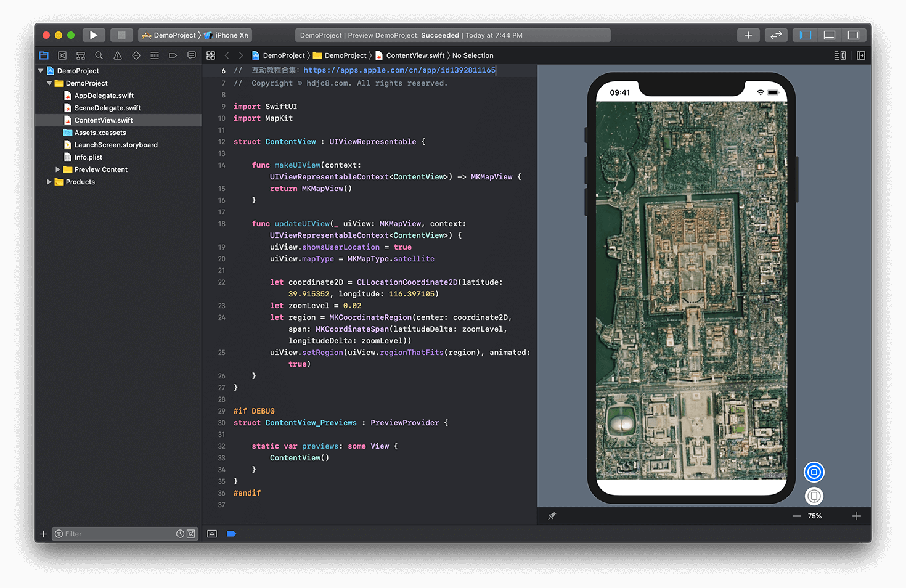Click the DemoProject folder breadcrumb

pos(340,55)
